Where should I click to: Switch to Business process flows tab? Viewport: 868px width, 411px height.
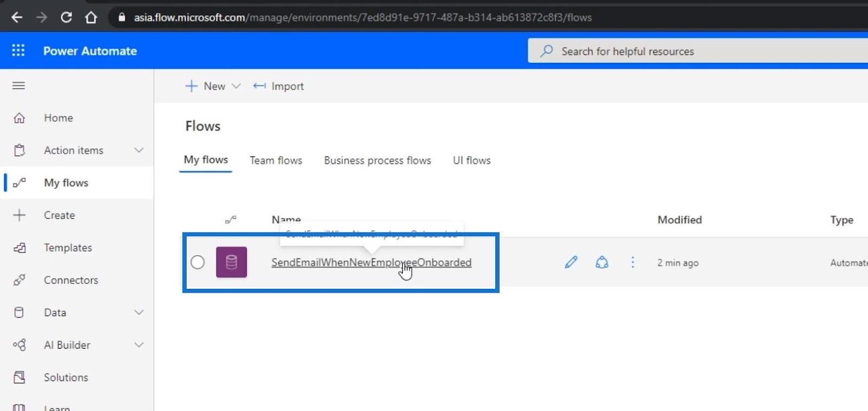pos(378,160)
